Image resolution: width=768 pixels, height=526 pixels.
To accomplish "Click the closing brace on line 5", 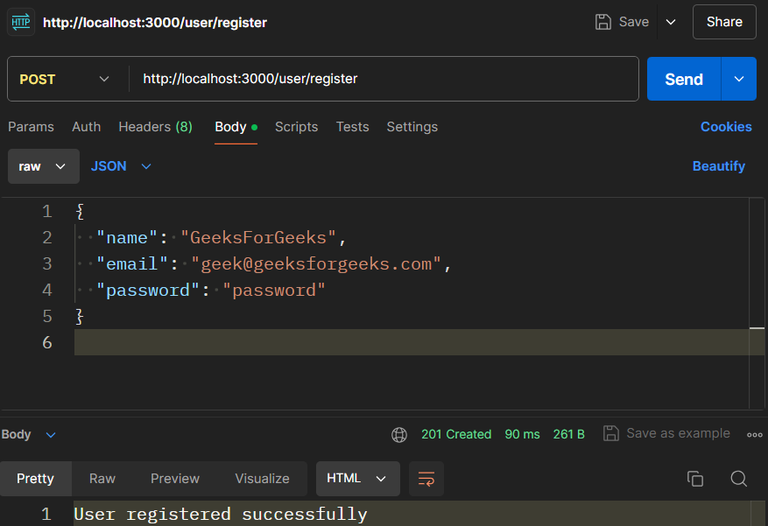I will 79,316.
